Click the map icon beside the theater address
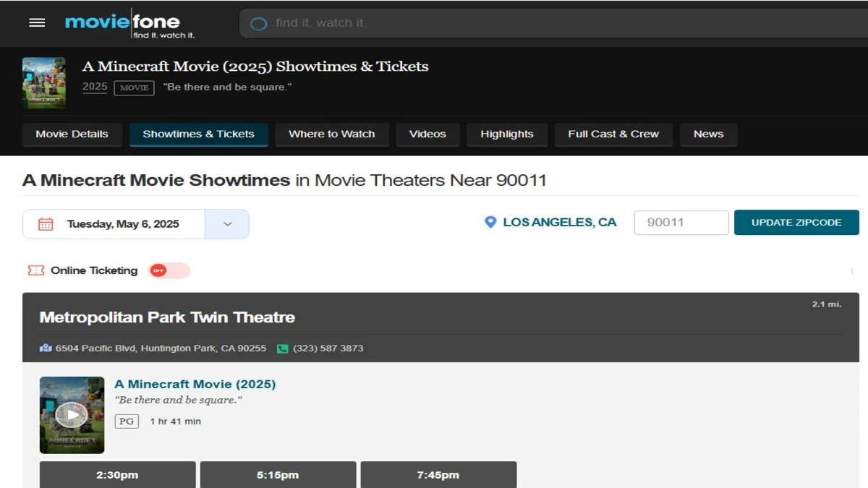 coord(46,348)
